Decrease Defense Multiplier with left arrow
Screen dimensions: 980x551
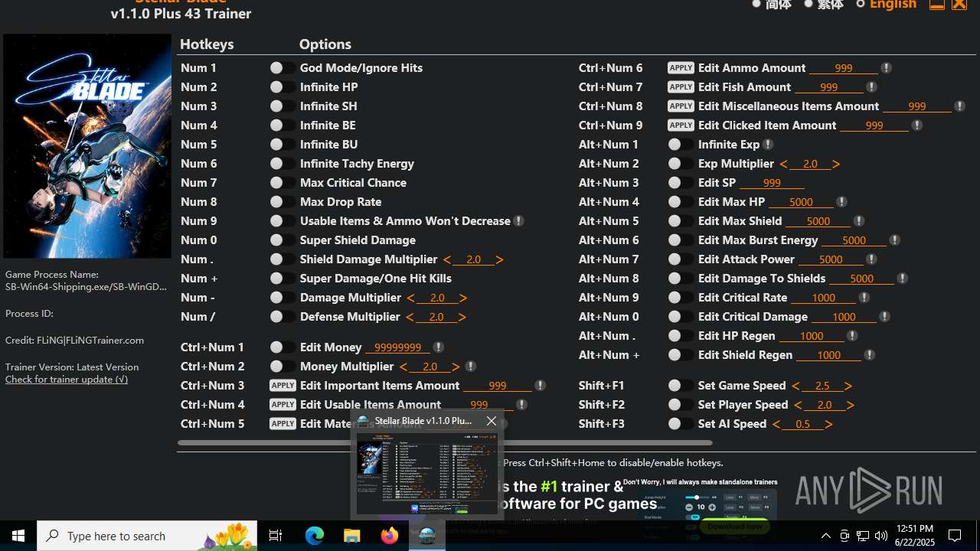click(x=410, y=317)
